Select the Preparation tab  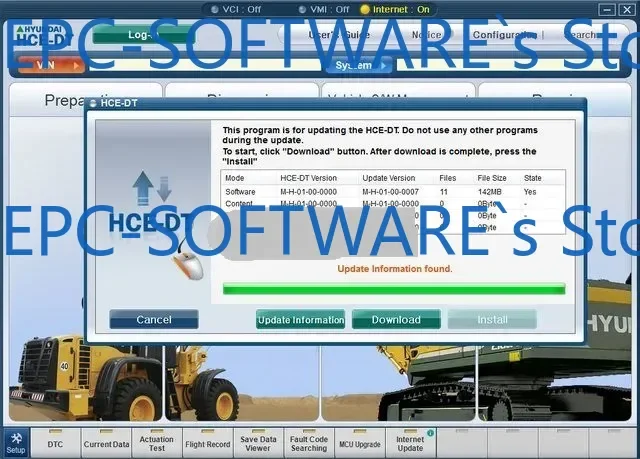click(x=86, y=100)
